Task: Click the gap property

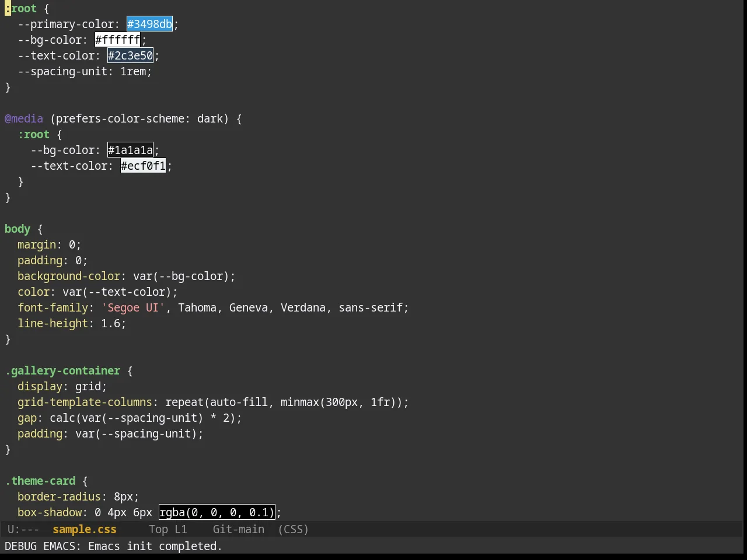Action: [x=27, y=418]
